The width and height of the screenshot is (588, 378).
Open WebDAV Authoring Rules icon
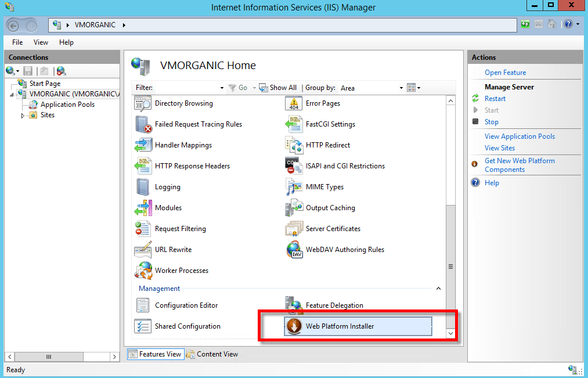294,250
